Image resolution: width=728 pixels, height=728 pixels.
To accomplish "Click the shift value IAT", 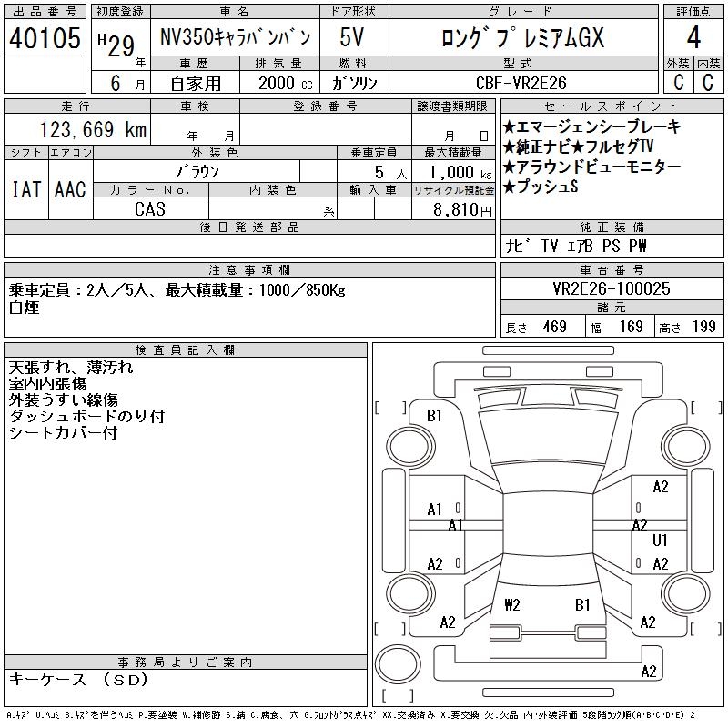I will coord(26,189).
